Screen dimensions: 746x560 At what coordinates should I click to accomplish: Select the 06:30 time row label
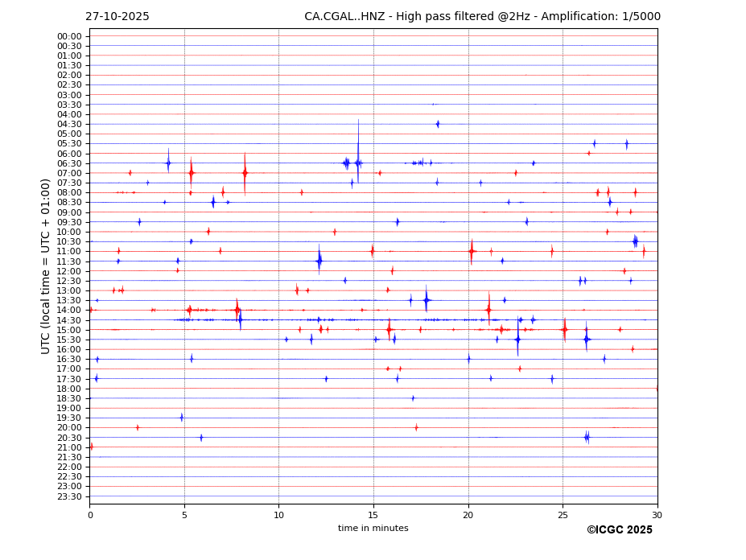pyautogui.click(x=69, y=163)
